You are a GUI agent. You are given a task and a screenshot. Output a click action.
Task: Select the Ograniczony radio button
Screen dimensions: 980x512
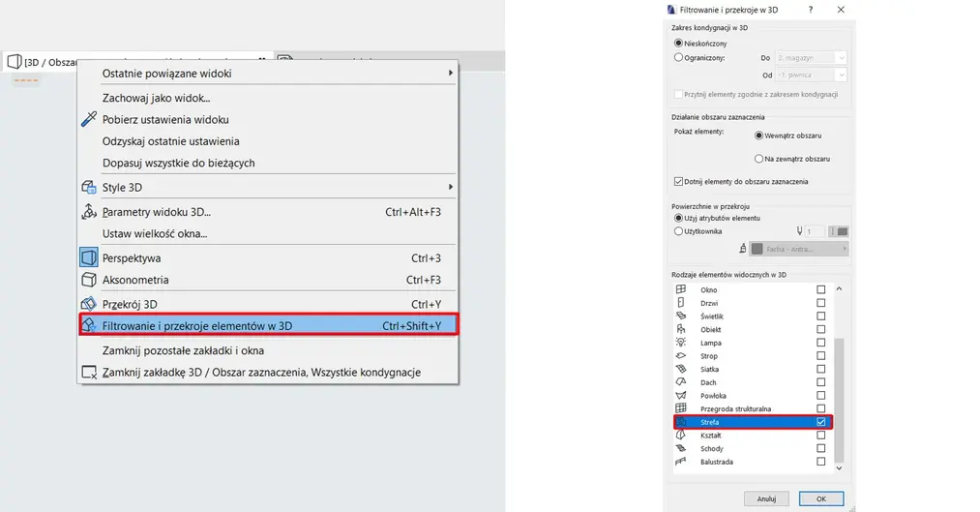(678, 57)
